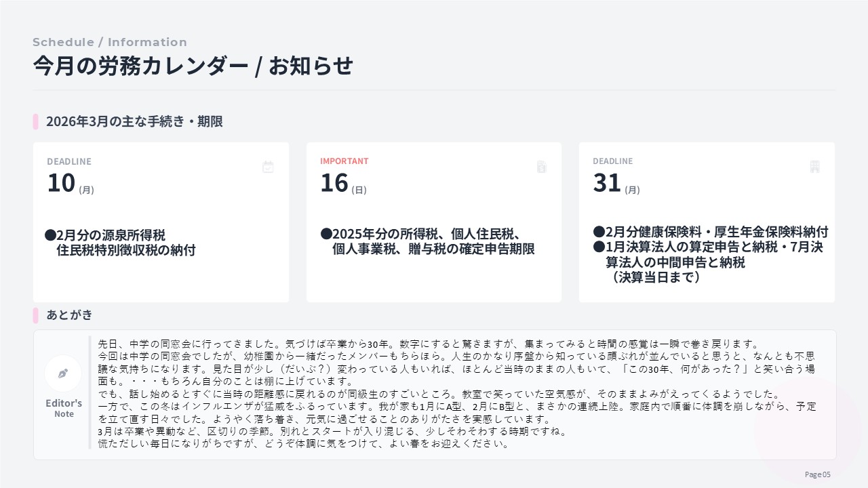The width and height of the screenshot is (868, 488).
Task: Click the document icon on the 16日 card
Action: (541, 167)
